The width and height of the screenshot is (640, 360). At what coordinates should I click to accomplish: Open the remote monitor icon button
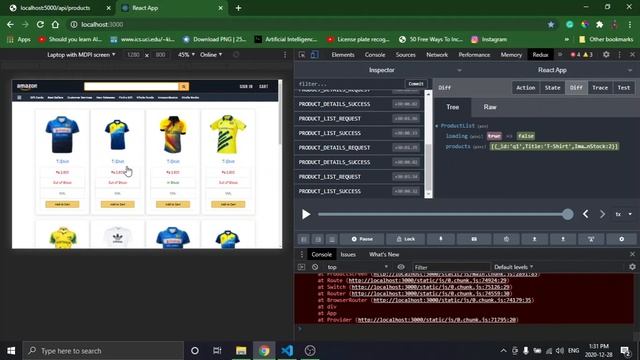(x=591, y=239)
